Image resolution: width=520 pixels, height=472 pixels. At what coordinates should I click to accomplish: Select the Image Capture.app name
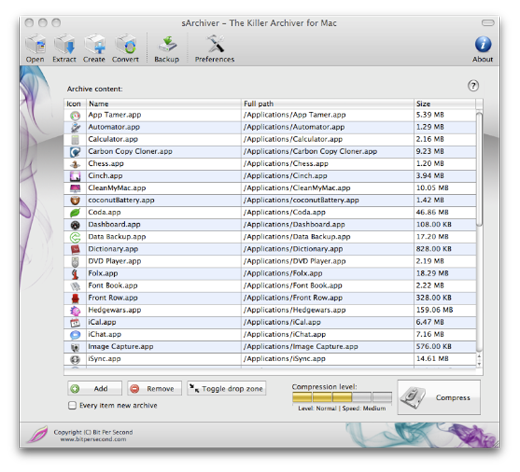tap(121, 347)
